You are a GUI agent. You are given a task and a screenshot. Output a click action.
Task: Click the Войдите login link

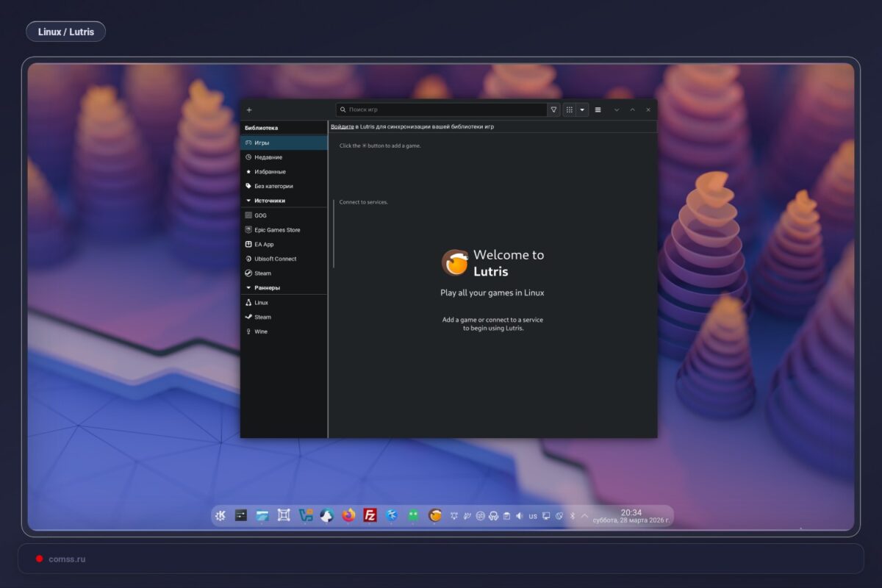pyautogui.click(x=343, y=126)
